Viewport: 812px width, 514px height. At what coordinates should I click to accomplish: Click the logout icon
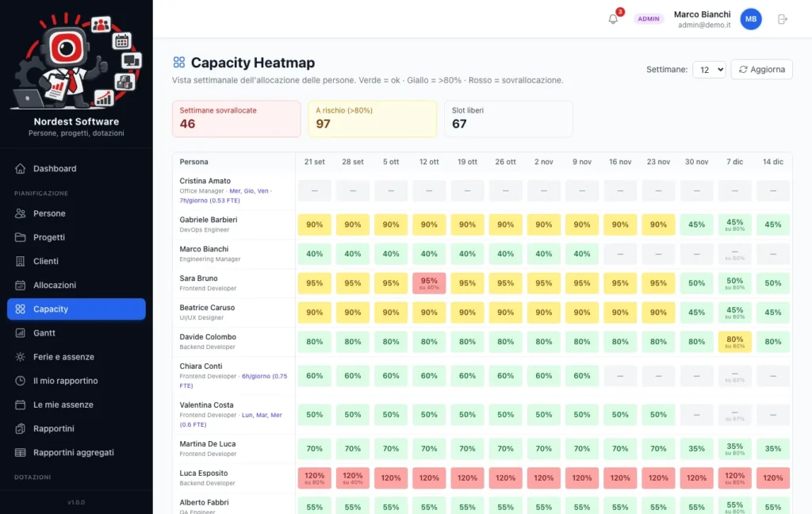pyautogui.click(x=783, y=19)
